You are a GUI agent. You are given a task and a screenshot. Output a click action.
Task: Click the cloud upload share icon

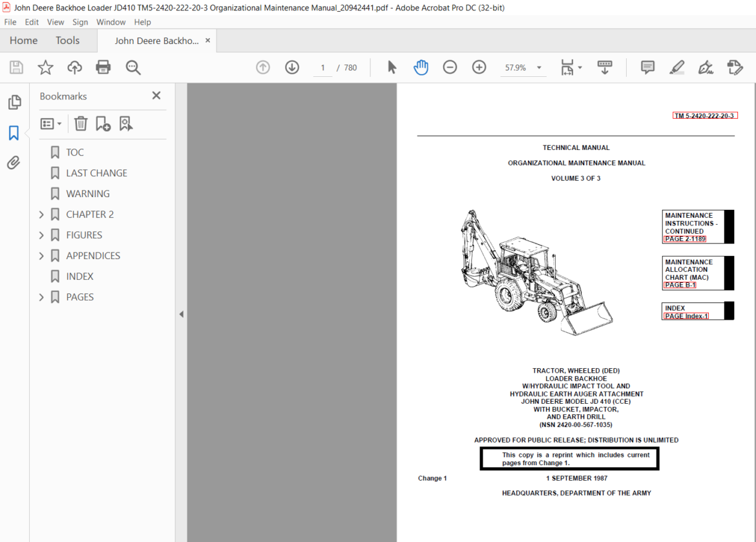coord(74,68)
